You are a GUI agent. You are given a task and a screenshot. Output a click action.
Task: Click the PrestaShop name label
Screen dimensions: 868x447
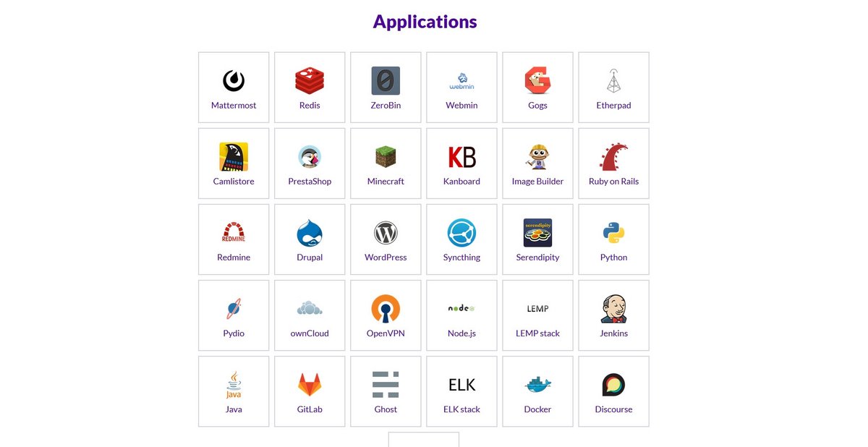click(310, 182)
